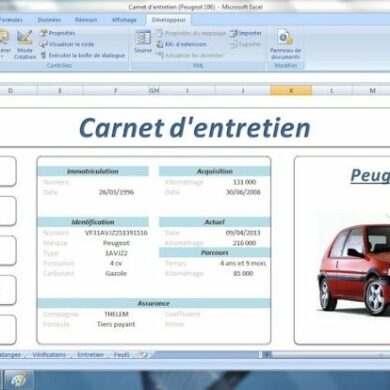Viewport: 390px width, 390px height.
Task: Click the VIN cell VF31AVJZ251391516
Action: [116, 233]
